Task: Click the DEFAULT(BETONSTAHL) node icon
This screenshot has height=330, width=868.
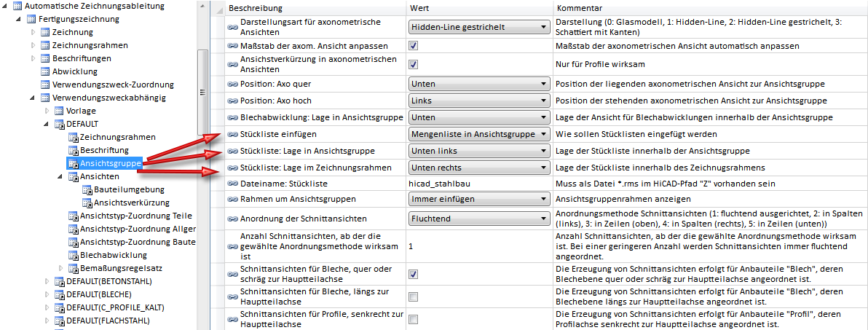Action: coord(59,281)
